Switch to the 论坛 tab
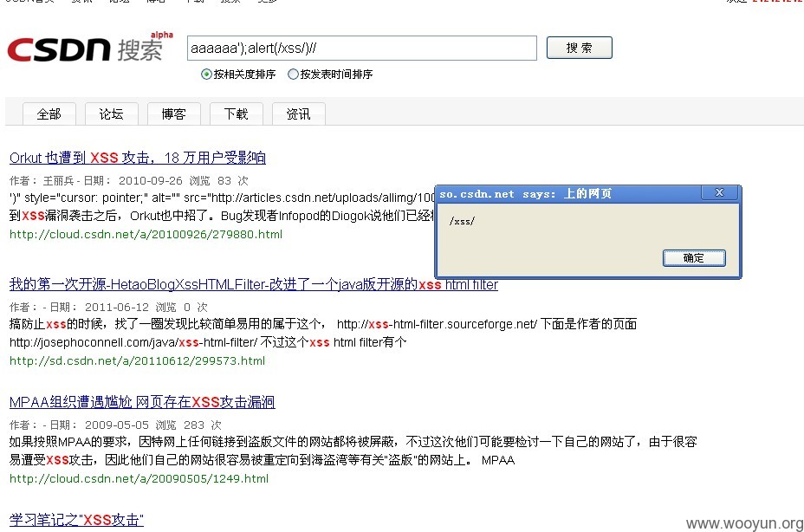 111,114
